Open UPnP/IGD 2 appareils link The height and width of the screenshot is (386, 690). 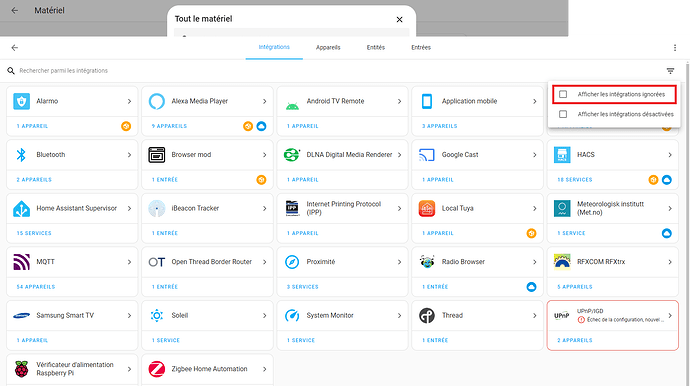point(575,341)
